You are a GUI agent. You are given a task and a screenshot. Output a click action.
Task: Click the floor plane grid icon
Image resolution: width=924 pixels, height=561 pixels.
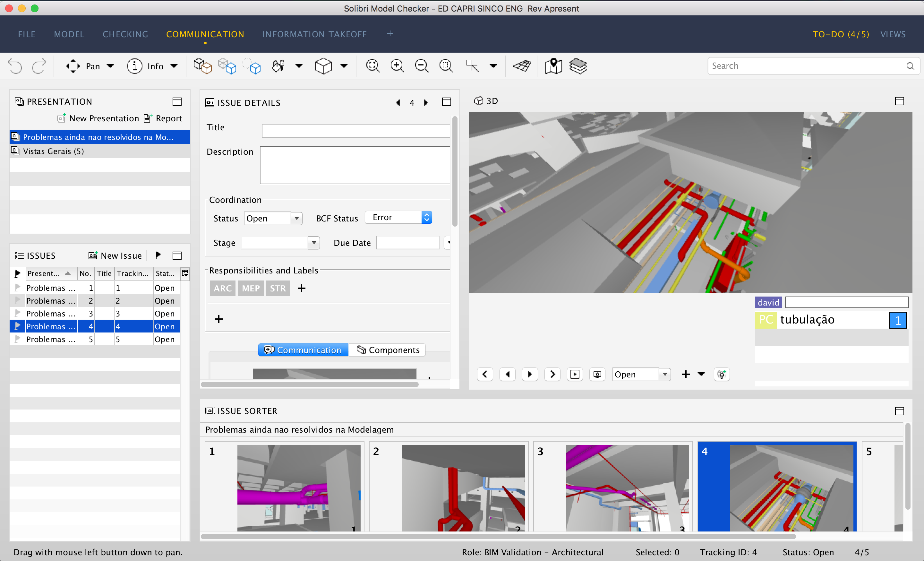click(x=522, y=66)
